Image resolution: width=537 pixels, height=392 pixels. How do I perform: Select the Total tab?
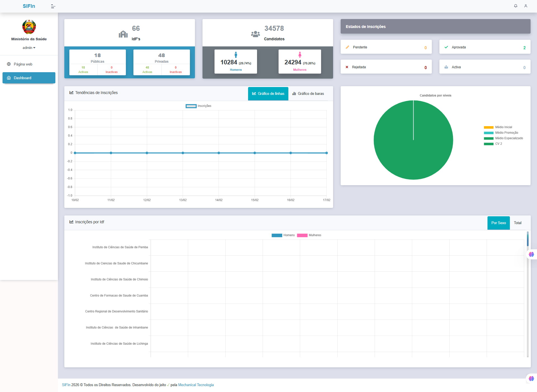[517, 223]
